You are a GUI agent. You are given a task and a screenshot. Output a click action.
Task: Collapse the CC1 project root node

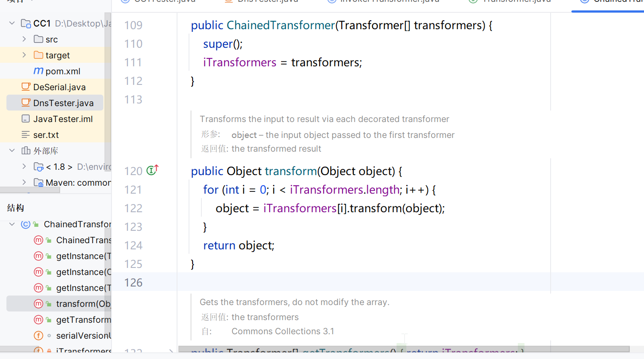12,23
